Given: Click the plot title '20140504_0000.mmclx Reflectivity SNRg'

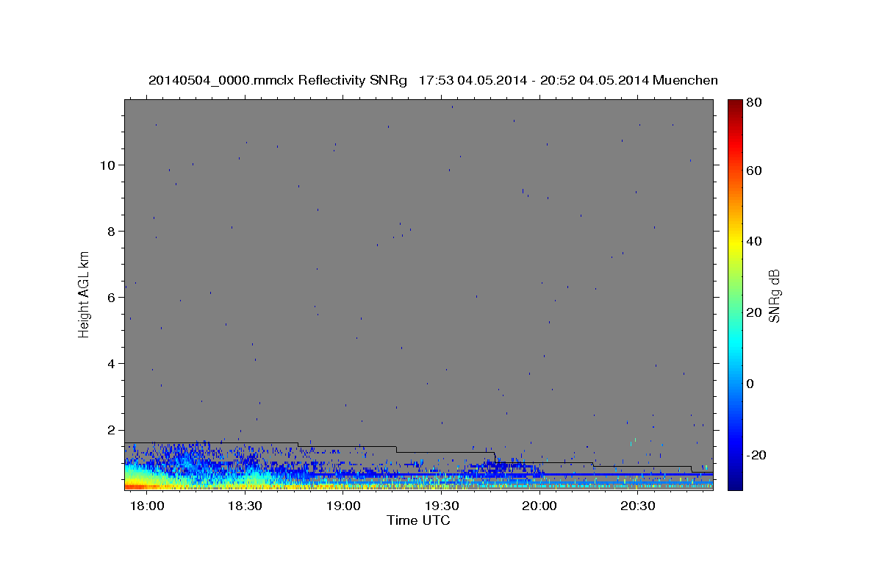Looking at the screenshot, I should 277,80.
